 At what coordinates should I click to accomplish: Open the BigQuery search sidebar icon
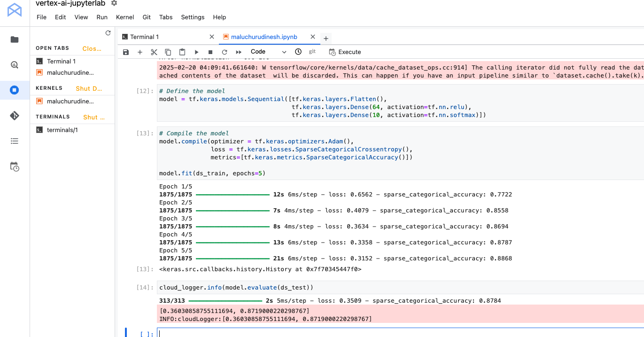pos(15,65)
